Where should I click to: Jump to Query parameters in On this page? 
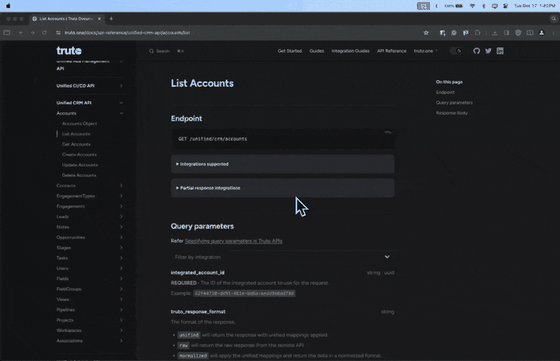pyautogui.click(x=454, y=102)
